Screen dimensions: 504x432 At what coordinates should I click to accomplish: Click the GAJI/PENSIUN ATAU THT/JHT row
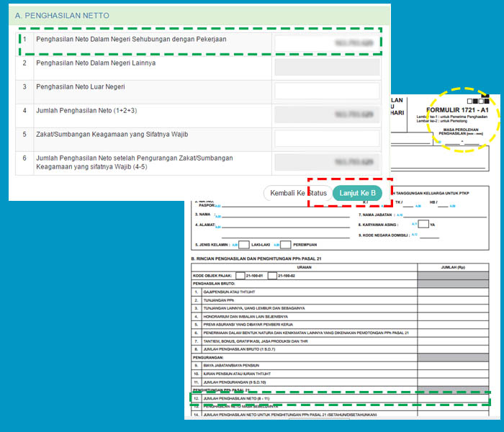pyautogui.click(x=340, y=292)
